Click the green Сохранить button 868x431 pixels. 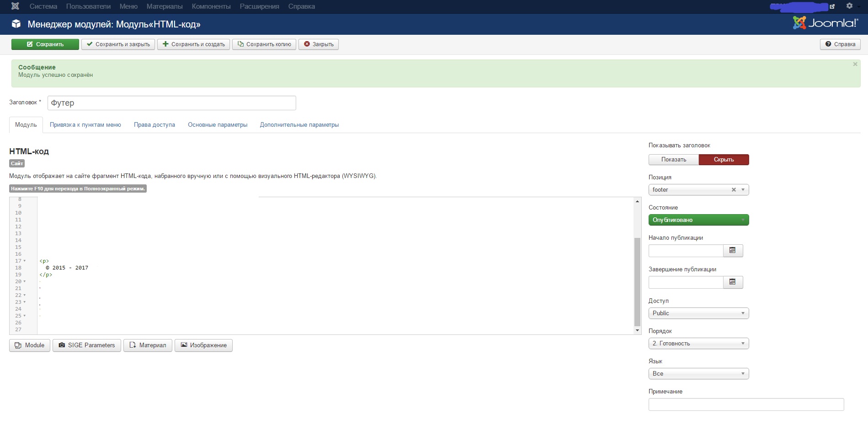click(45, 44)
